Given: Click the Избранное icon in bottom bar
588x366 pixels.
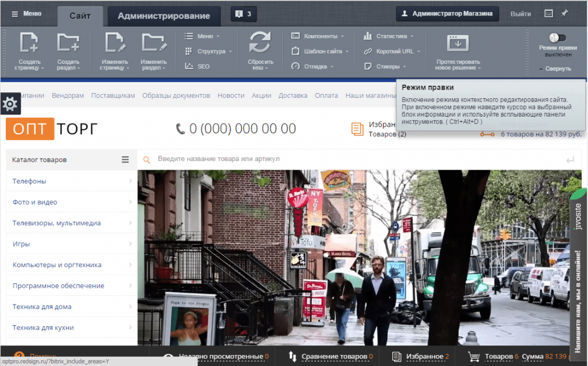Looking at the screenshot, I should (396, 356).
